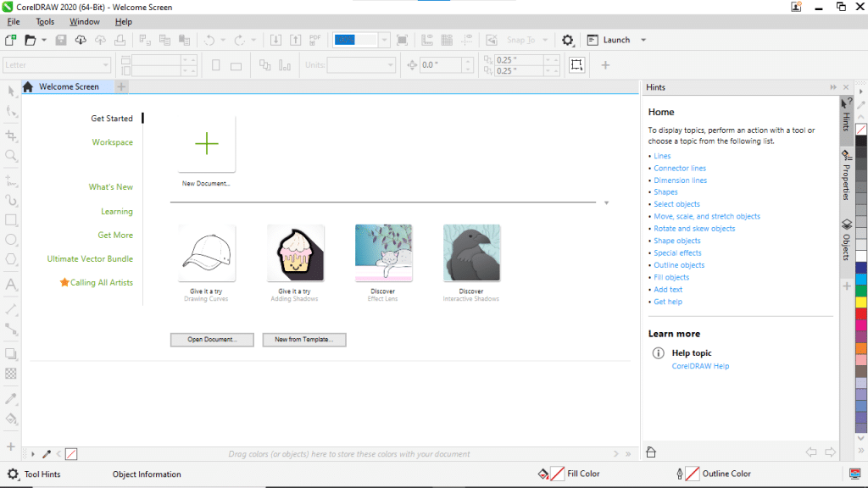Click the Undo arrow icon
This screenshot has height=488, width=868.
coord(209,40)
